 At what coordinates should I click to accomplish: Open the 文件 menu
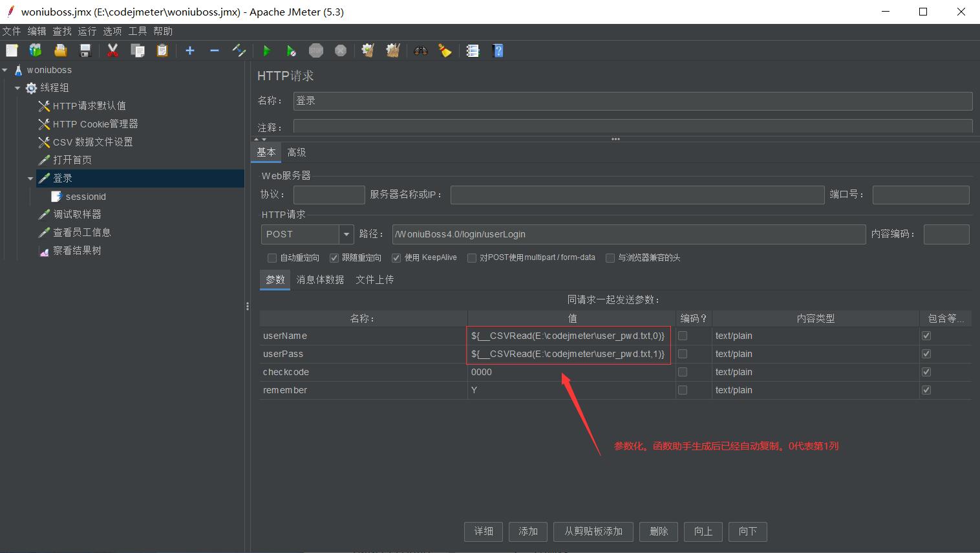click(12, 31)
